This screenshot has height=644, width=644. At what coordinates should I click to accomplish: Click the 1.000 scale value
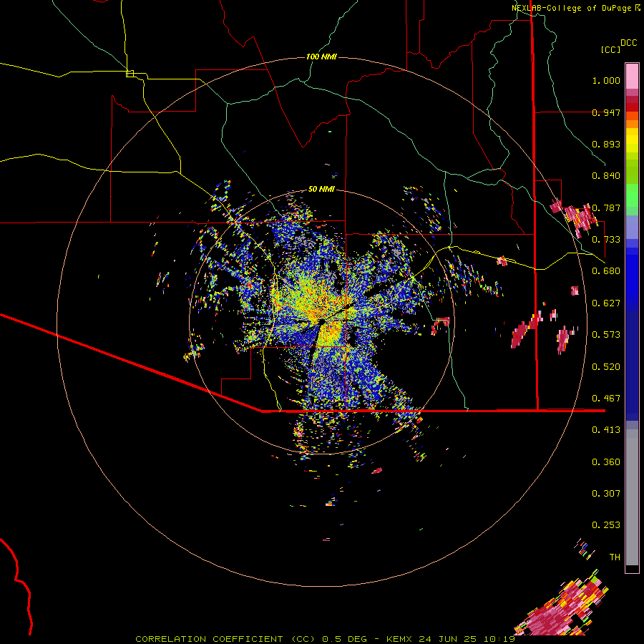[606, 80]
